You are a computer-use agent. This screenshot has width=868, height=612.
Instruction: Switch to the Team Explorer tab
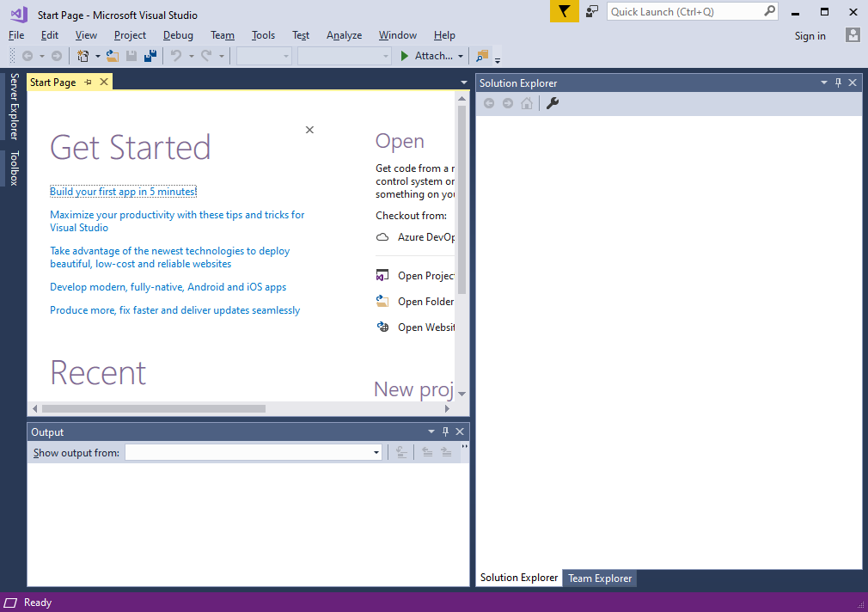(600, 578)
